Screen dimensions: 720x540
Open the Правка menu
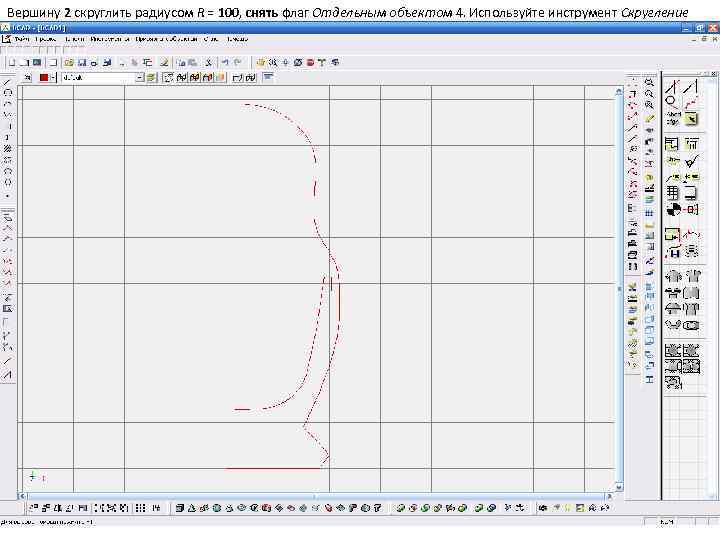click(x=45, y=39)
